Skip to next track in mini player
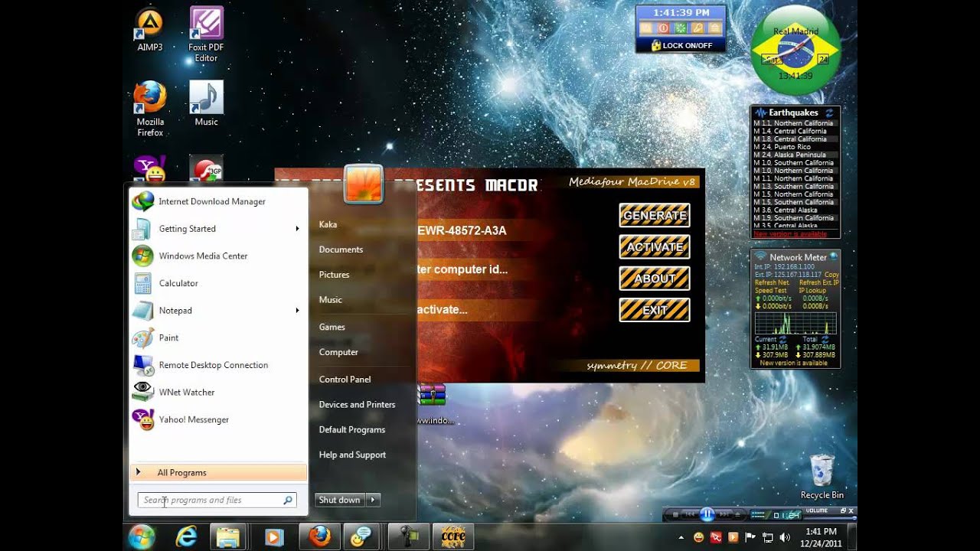Screen dimensions: 980x551 pyautogui.click(x=725, y=515)
